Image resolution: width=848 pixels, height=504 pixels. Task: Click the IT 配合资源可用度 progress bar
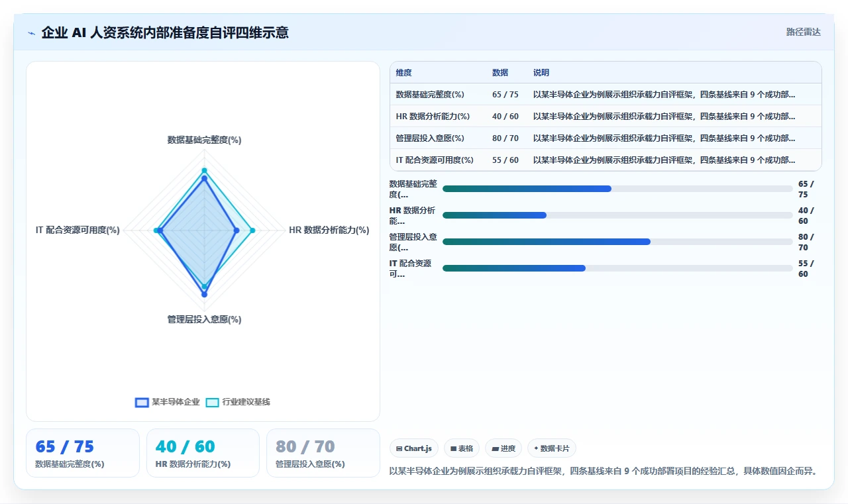point(617,268)
